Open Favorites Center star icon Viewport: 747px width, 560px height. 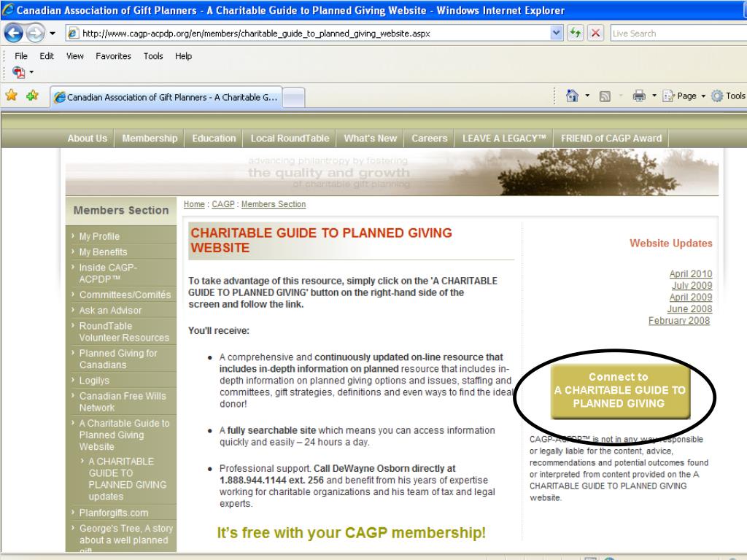pos(12,96)
